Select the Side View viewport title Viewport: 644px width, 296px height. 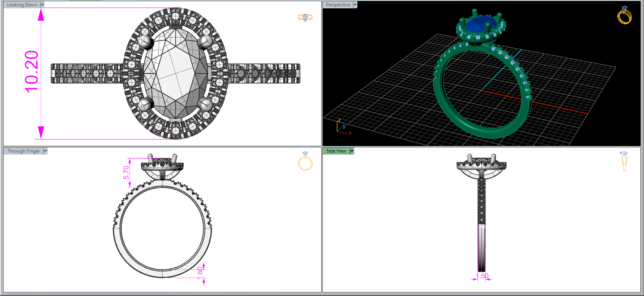click(x=336, y=151)
